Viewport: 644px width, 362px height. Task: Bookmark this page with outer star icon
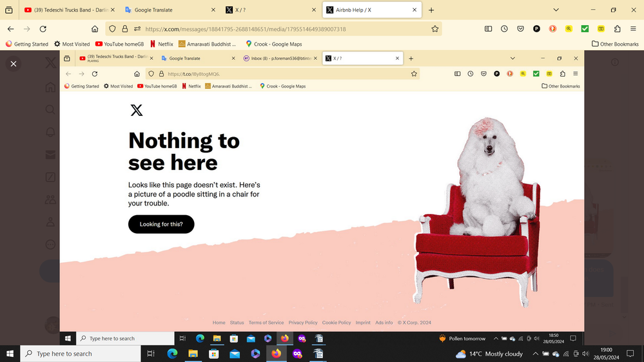point(435,29)
